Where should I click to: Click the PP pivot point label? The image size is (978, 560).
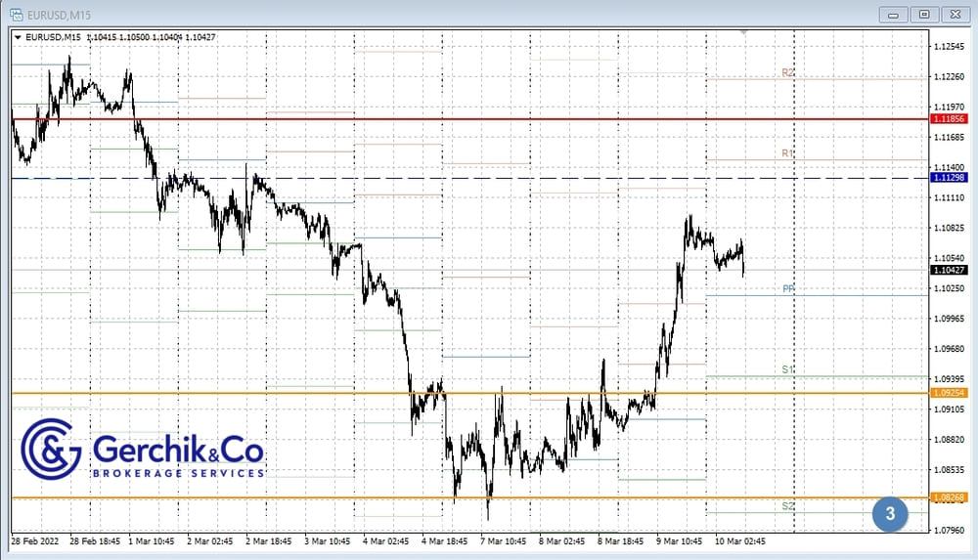[x=787, y=289]
